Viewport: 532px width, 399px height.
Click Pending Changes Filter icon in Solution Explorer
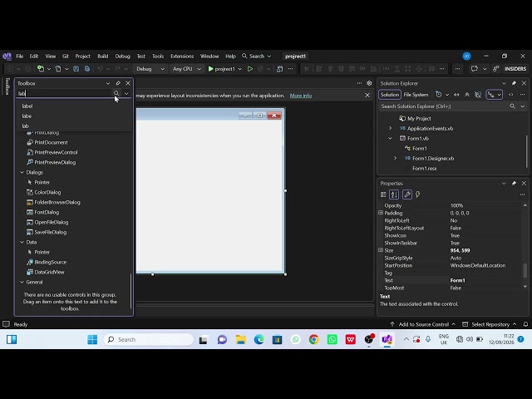point(438,95)
